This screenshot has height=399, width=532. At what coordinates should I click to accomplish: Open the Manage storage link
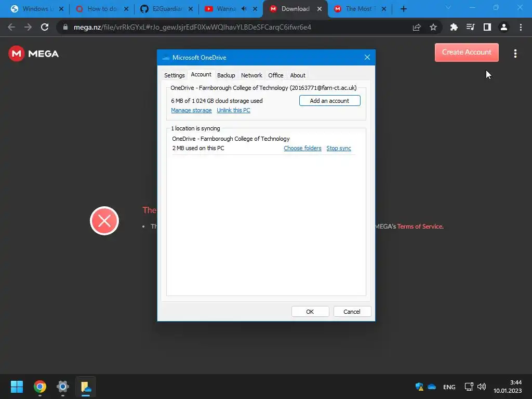(x=191, y=110)
